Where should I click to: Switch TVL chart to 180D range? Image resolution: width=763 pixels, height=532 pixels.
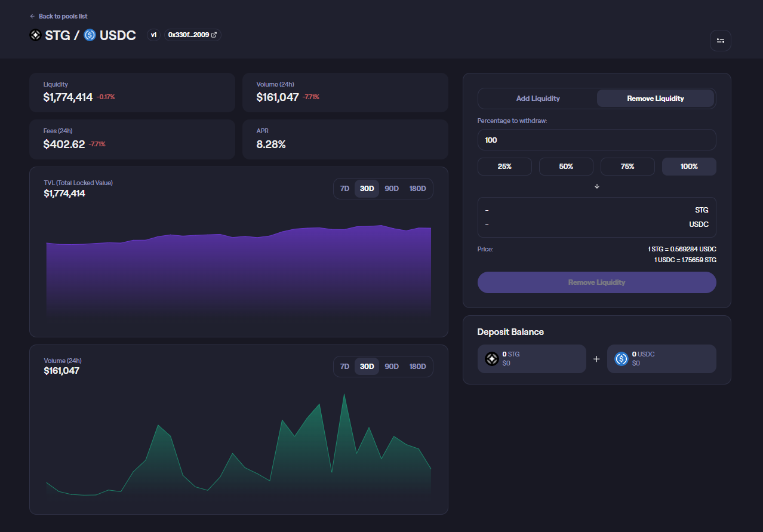coord(417,189)
